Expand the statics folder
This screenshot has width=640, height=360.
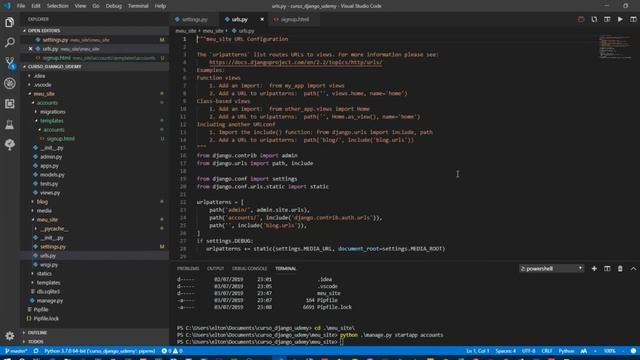44,273
